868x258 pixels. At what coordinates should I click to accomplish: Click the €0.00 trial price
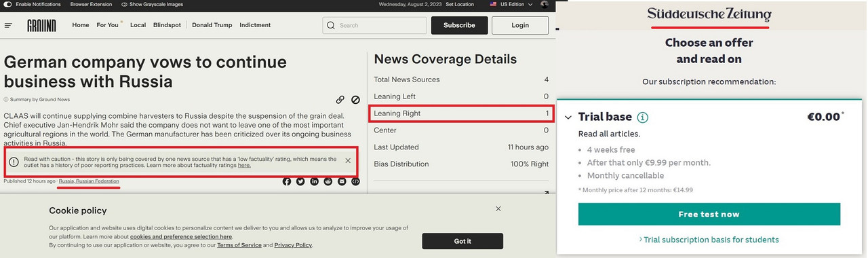[x=823, y=117]
